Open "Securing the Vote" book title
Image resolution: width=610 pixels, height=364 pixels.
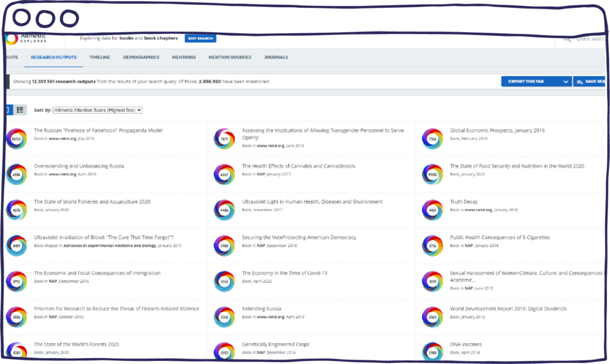(299, 238)
